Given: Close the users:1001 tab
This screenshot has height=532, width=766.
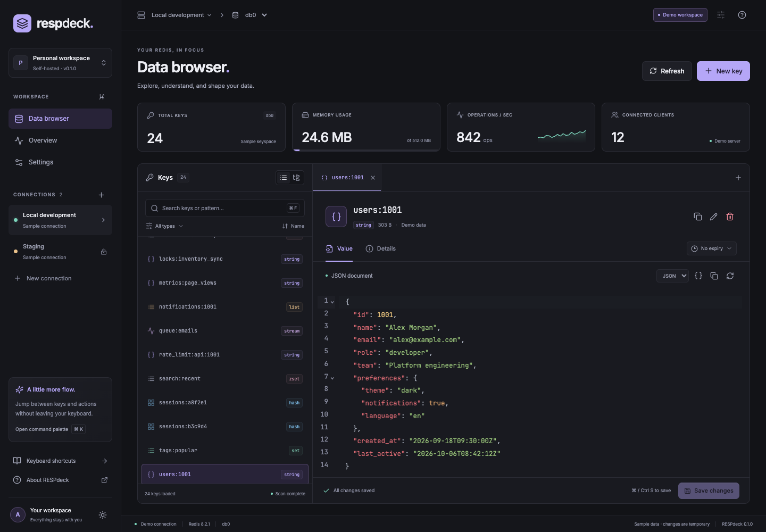Looking at the screenshot, I should tap(373, 178).
